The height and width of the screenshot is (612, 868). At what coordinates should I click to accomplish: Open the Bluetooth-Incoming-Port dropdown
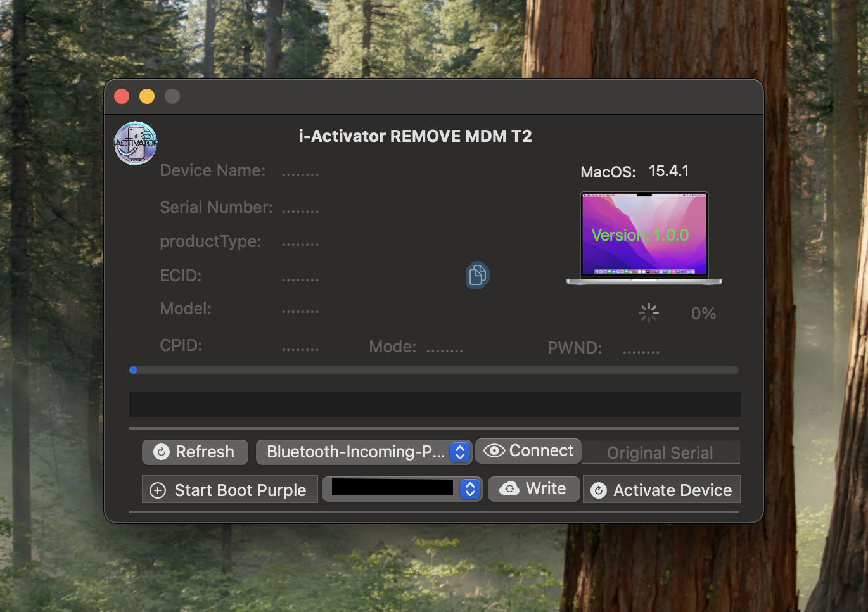point(364,452)
